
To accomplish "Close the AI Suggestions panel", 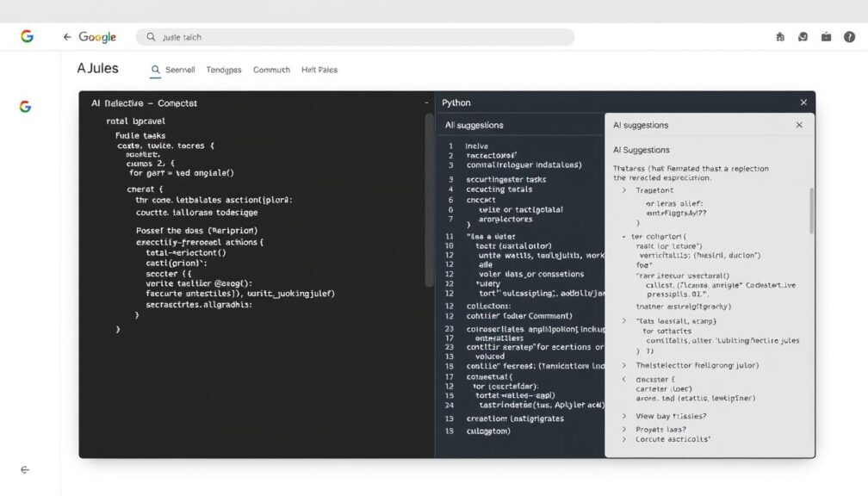I will (x=799, y=124).
